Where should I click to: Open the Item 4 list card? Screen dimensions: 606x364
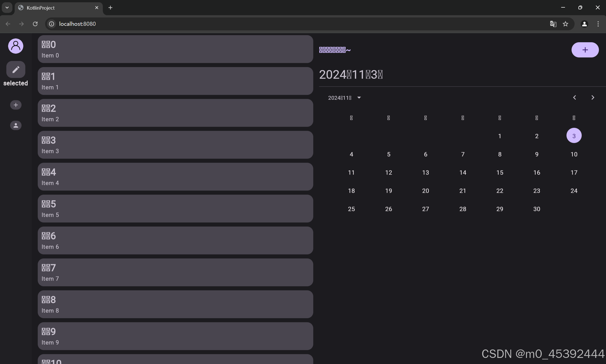175,177
